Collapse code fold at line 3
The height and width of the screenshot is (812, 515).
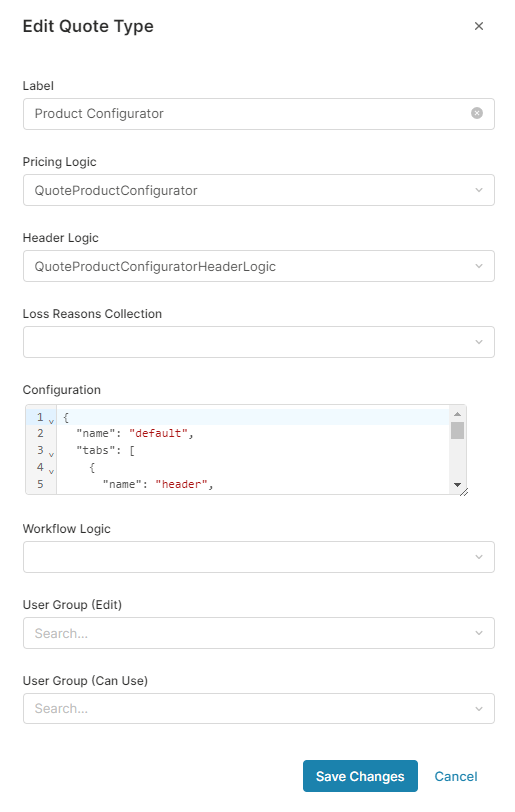point(51,455)
